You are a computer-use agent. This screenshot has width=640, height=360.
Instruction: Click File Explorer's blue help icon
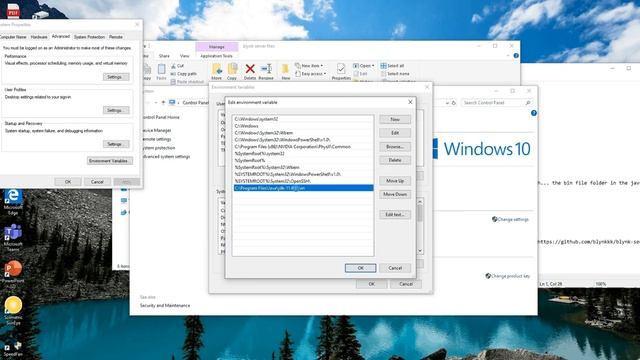coord(516,56)
